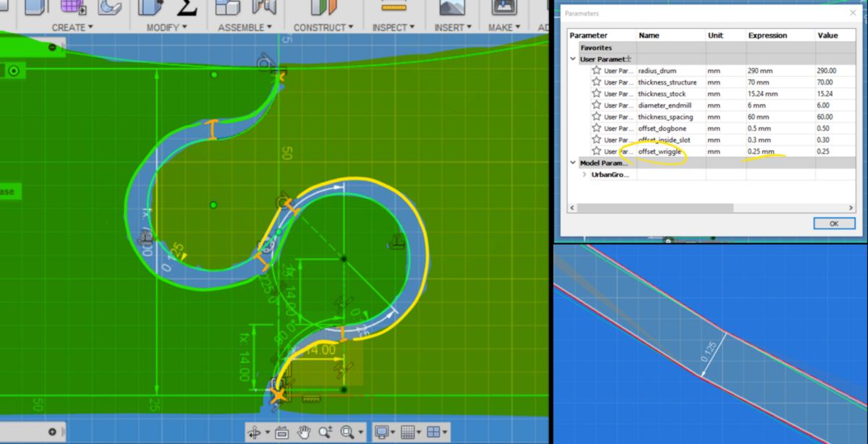
Task: Click the Viewports layout icon
Action: pos(433,432)
